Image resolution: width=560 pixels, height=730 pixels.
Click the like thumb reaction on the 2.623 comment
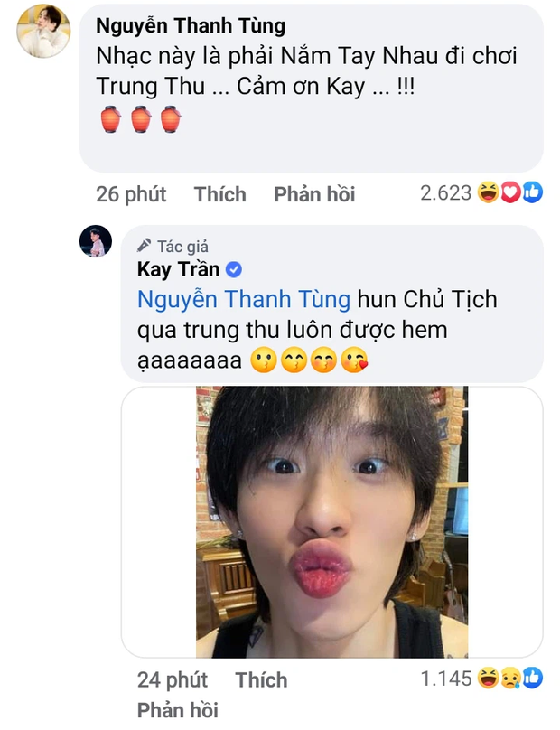coord(533,192)
